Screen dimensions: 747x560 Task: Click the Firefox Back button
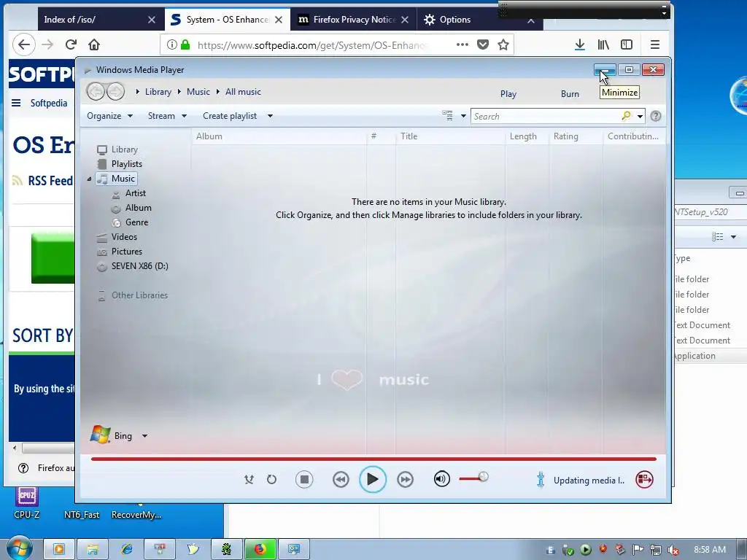[24, 44]
